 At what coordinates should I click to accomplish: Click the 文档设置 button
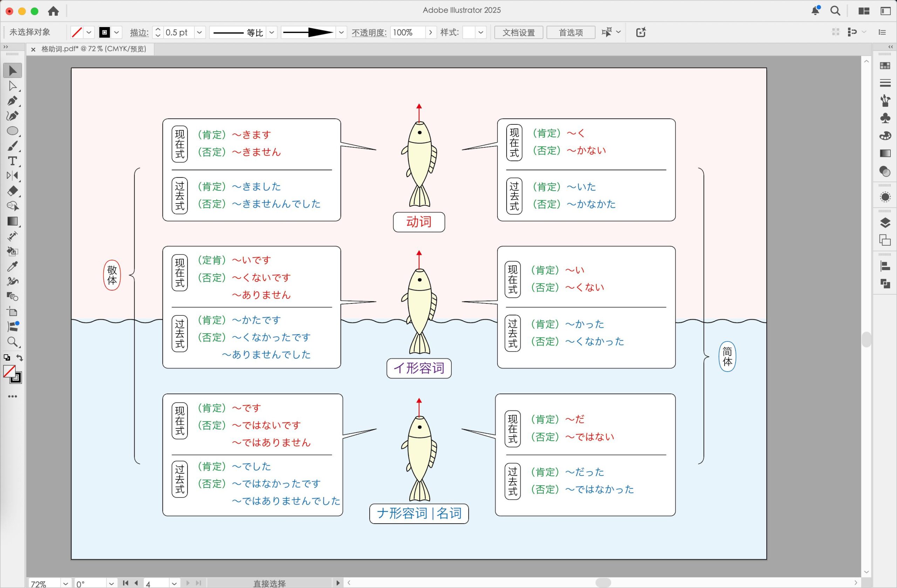click(518, 33)
